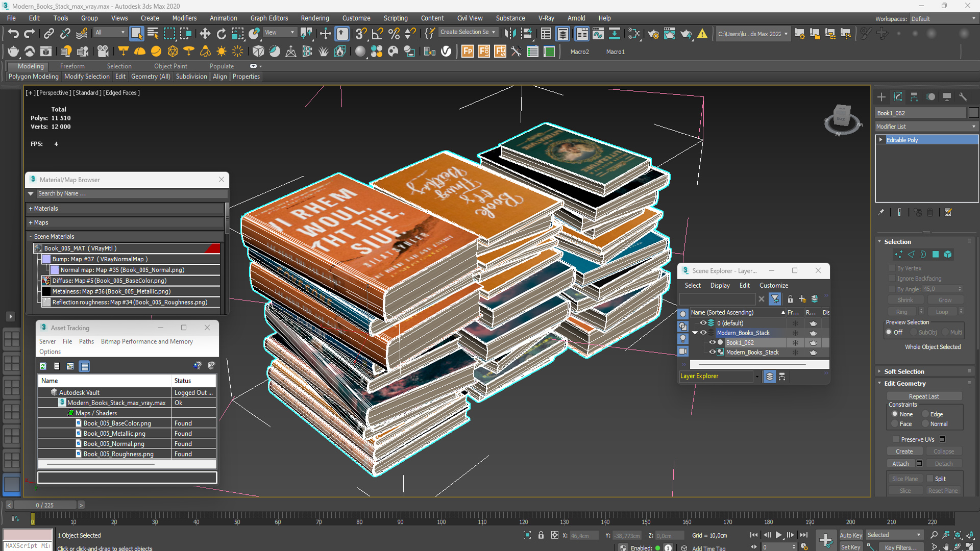
Task: Open the Graph Editors menu
Action: [269, 18]
